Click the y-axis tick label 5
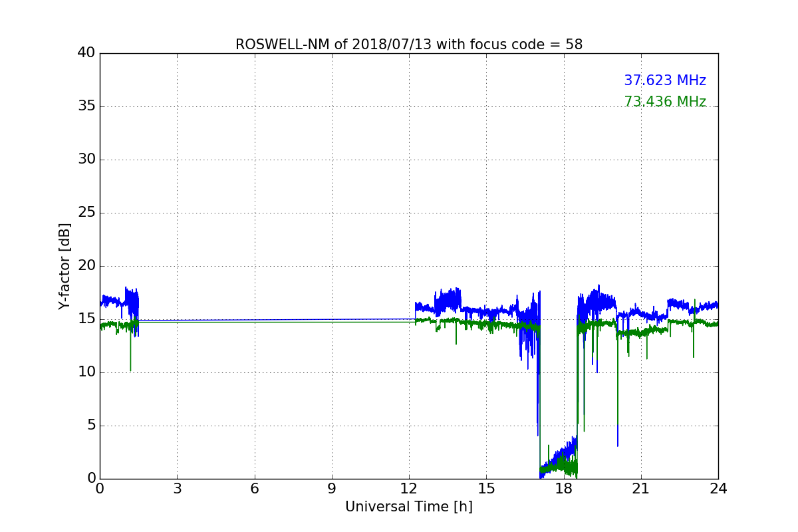This screenshot has height=532, width=798. tap(91, 426)
